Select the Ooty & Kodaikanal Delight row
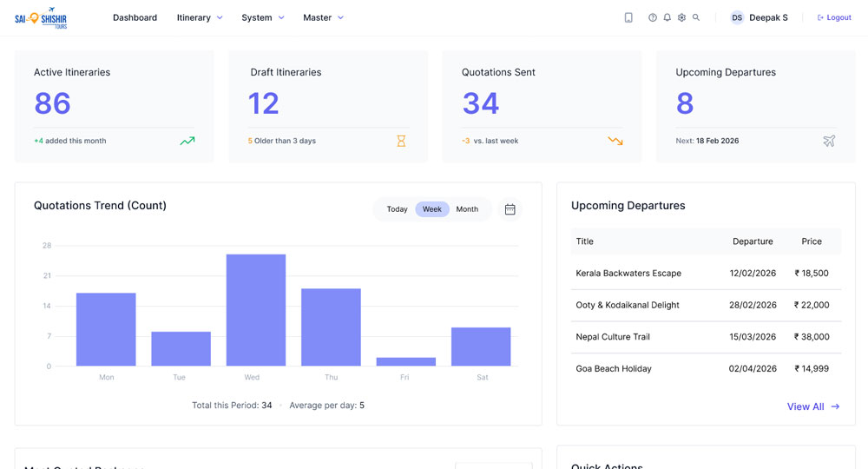The image size is (868, 469). coord(706,305)
